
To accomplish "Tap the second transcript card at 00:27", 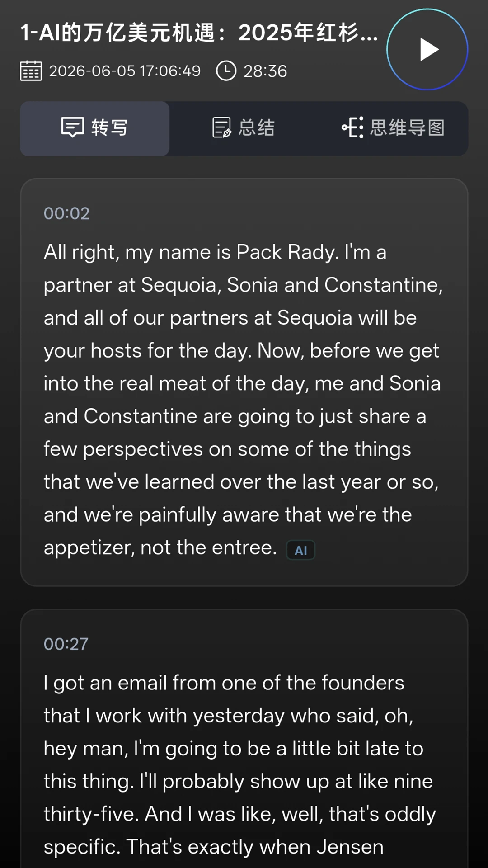I will point(244,739).
